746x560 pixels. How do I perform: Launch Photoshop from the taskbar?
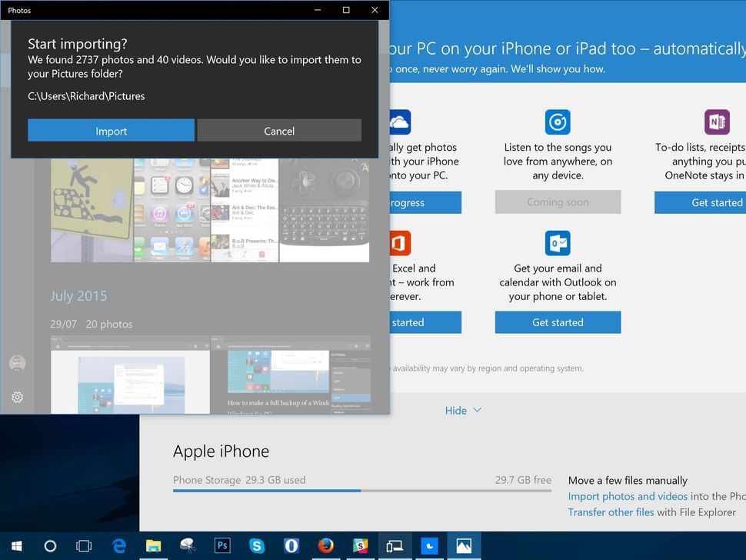point(222,545)
